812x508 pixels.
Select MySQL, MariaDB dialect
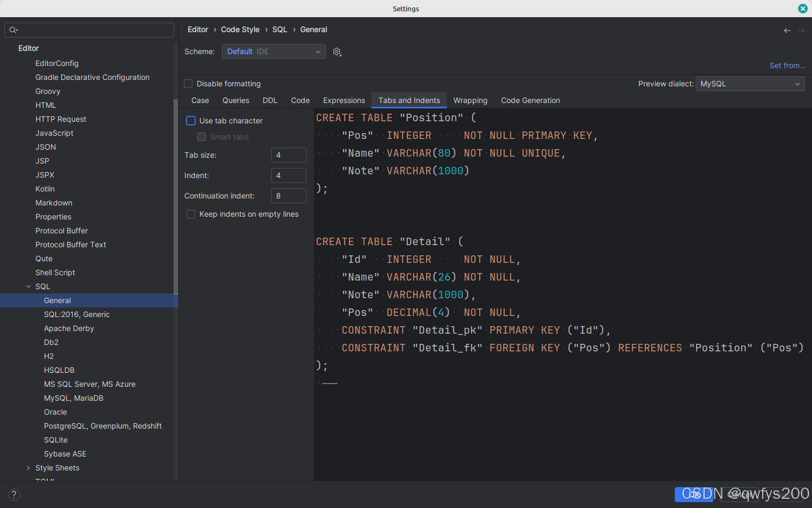(73, 398)
